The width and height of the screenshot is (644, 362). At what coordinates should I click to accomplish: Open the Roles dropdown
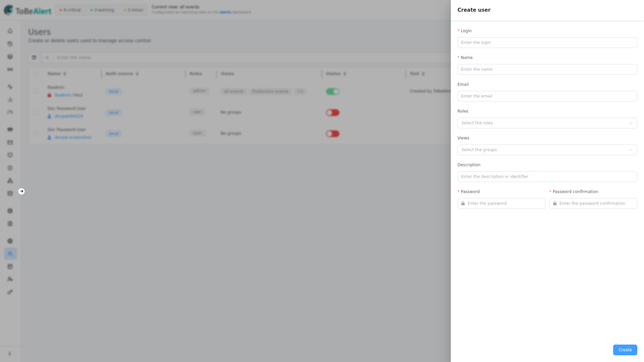tap(547, 123)
